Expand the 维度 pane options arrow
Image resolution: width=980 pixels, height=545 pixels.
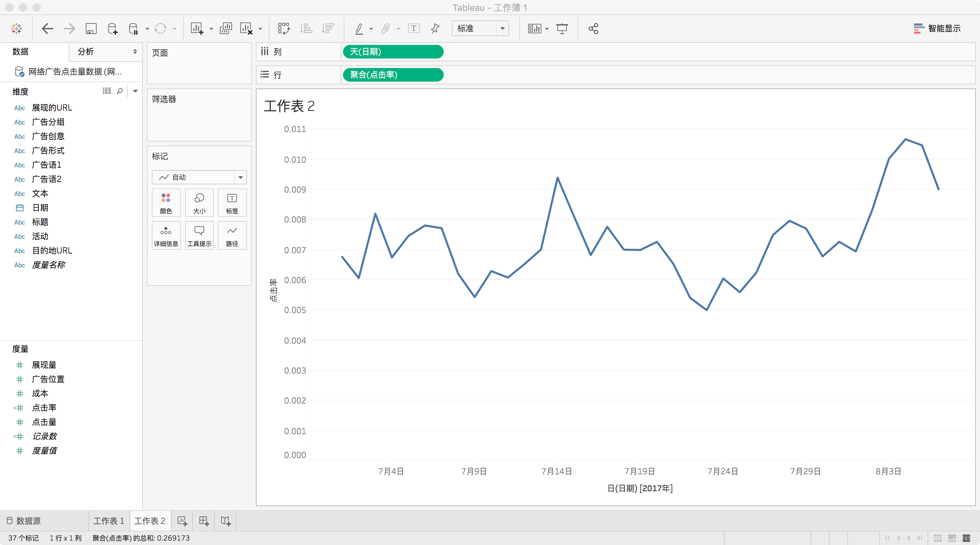135,91
